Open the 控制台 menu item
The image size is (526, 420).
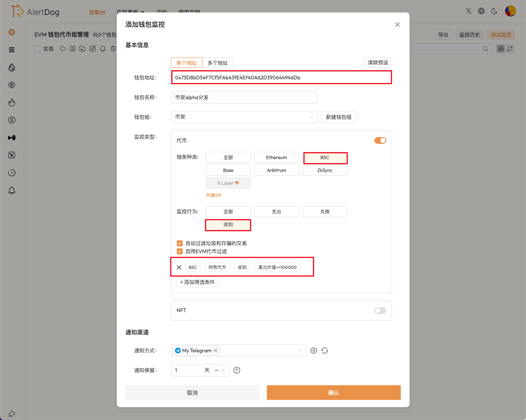(x=97, y=12)
